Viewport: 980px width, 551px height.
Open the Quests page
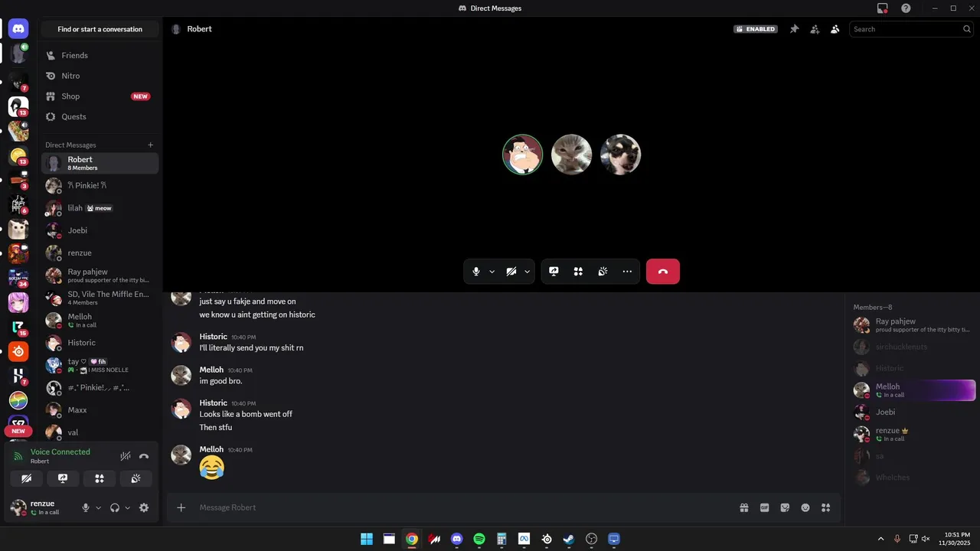(x=100, y=116)
